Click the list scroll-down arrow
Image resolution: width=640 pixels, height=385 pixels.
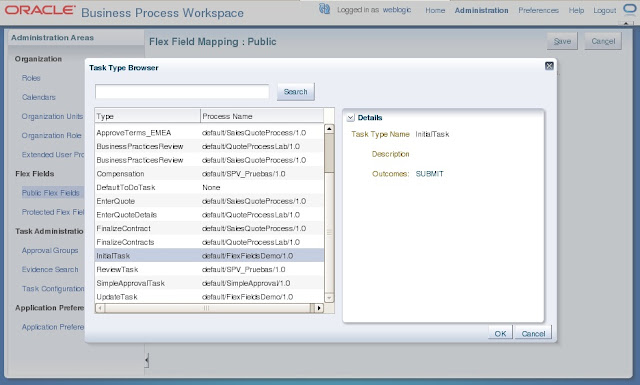(x=329, y=298)
